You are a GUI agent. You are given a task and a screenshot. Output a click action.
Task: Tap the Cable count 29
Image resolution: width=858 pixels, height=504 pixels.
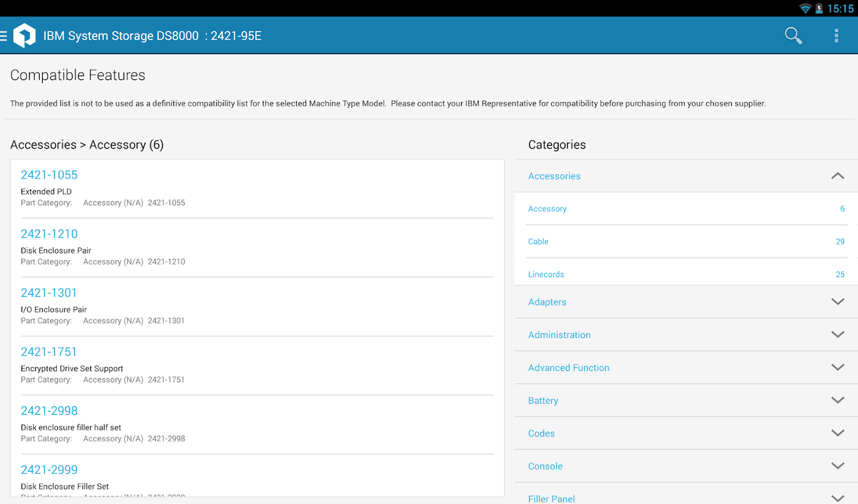(840, 242)
